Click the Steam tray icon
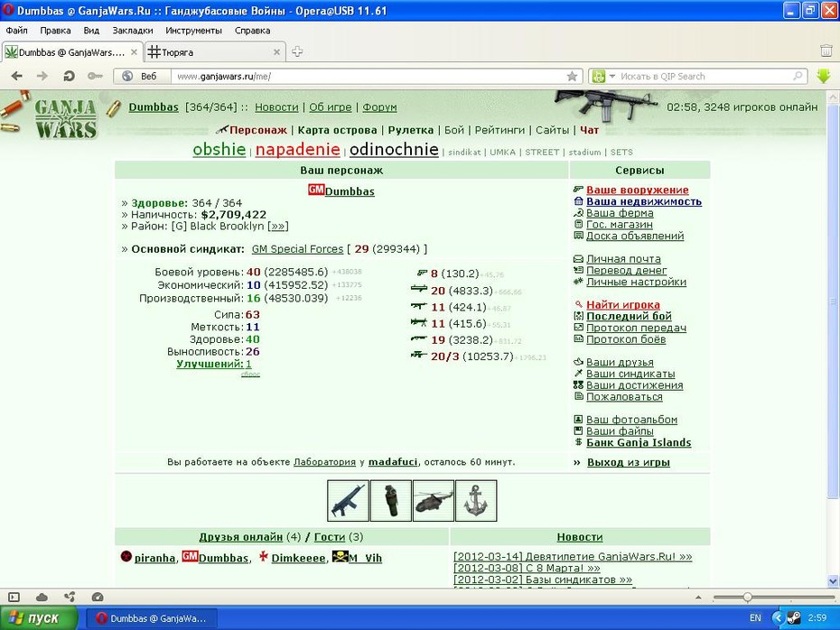The image size is (840, 630). [795, 617]
